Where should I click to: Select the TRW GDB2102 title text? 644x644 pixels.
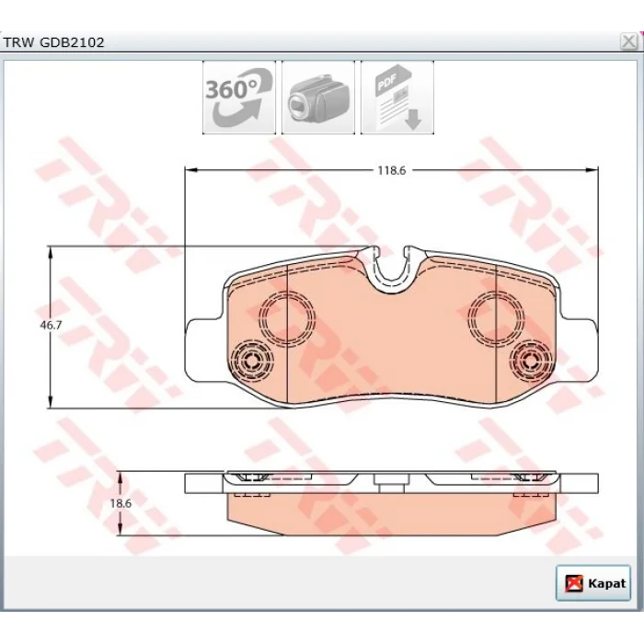coord(53,42)
